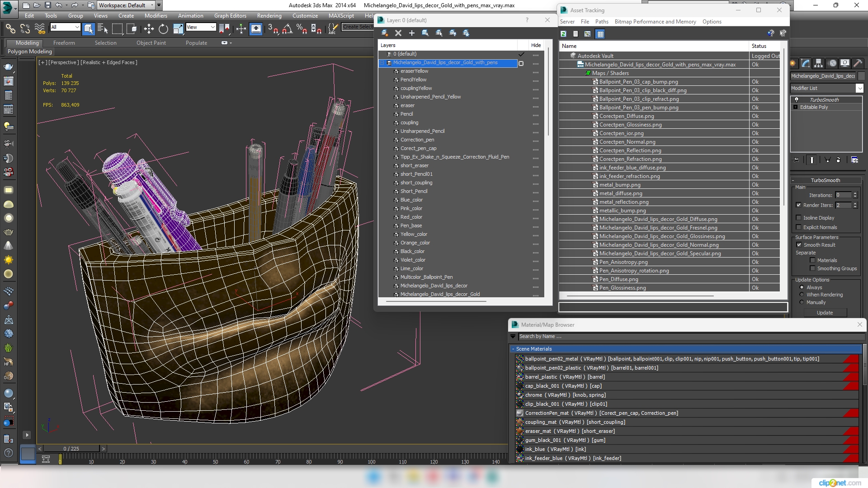
Task: Open the Motion command panel tab
Action: point(832,63)
